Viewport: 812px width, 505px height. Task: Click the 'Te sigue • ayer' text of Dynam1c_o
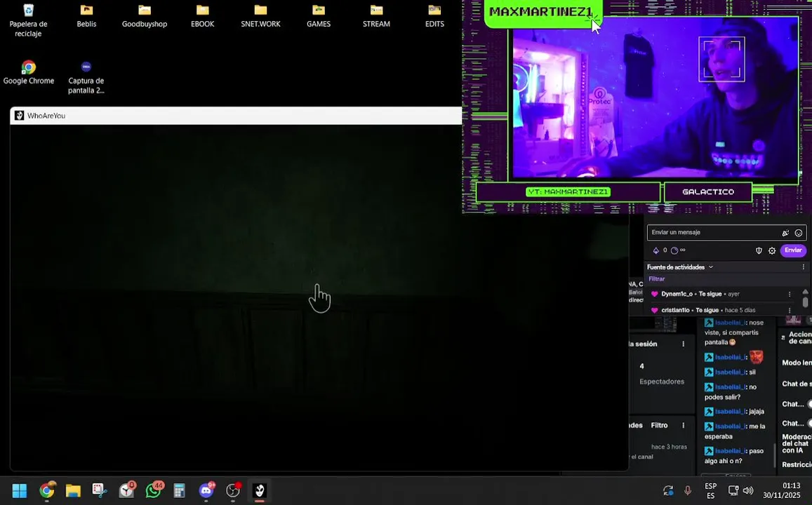[719, 294]
